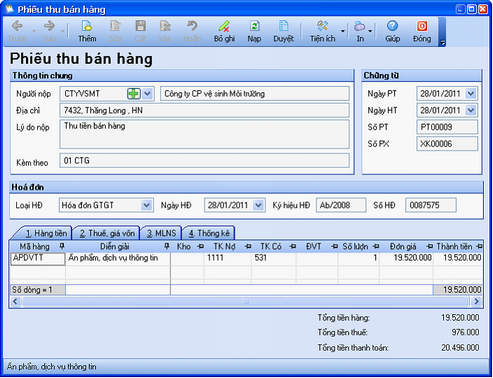Click the pin icon on TK Có column

tap(293, 246)
